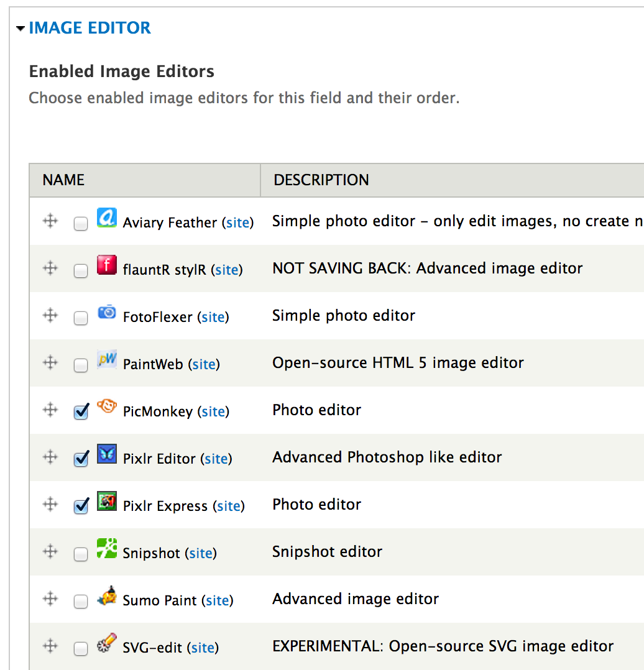
Task: Uncheck the PicMonkey checkbox
Action: (81, 411)
